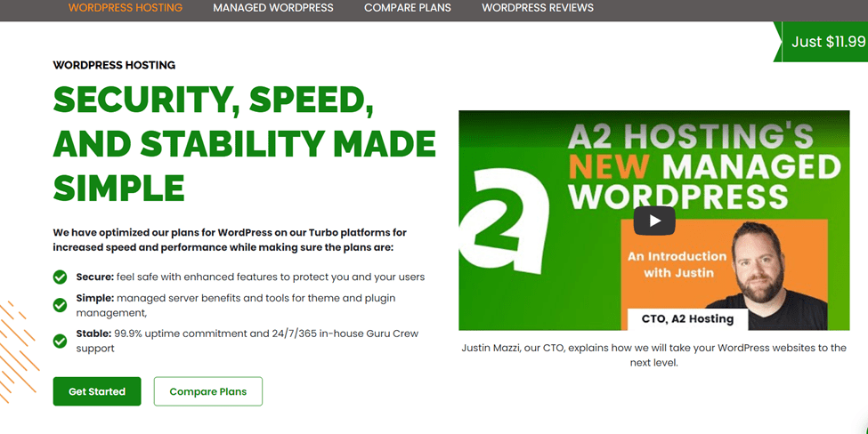Click the "CTO, A2 Hosting" label

(687, 318)
